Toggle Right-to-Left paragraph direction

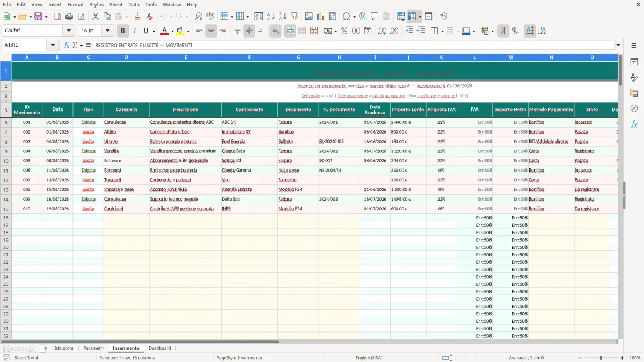coord(515,31)
